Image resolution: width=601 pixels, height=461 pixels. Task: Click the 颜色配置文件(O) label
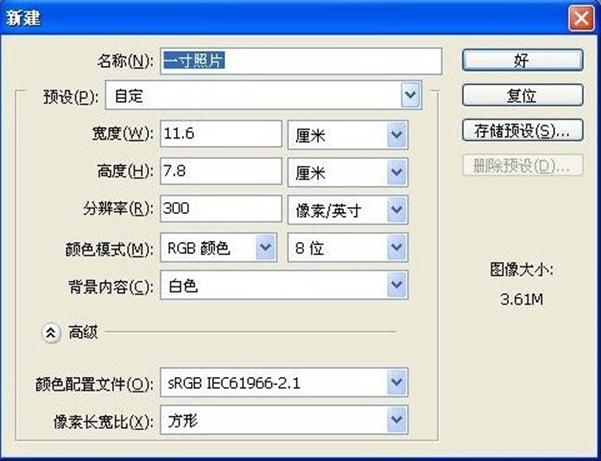[94, 384]
